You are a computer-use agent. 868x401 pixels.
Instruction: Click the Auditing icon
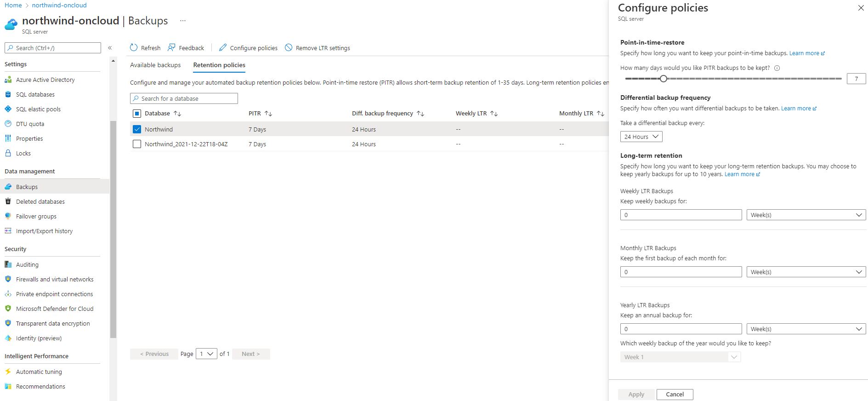click(8, 264)
